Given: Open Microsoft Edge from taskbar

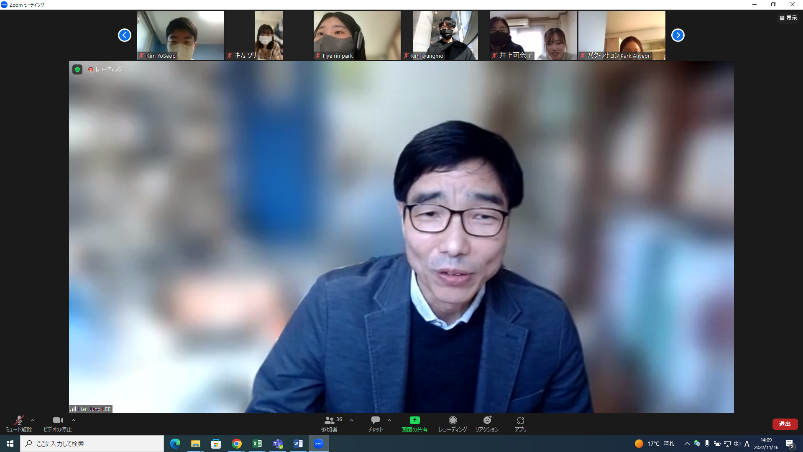Looking at the screenshot, I should point(175,443).
